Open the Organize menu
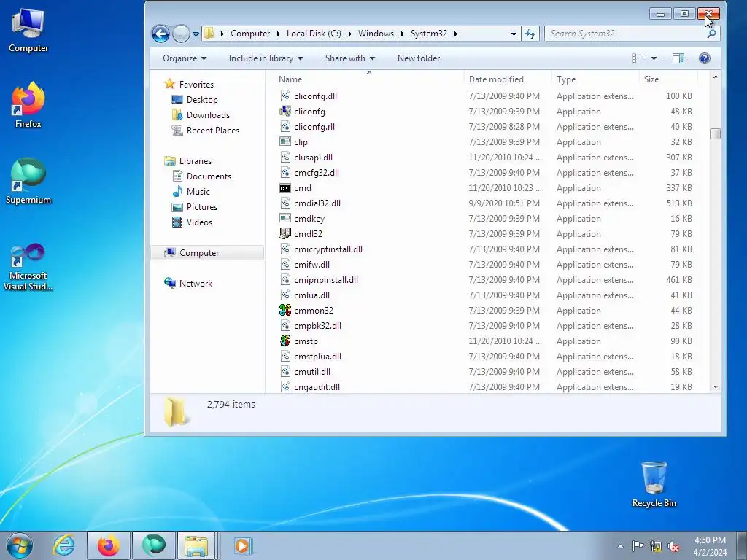The height and width of the screenshot is (560, 747). pyautogui.click(x=185, y=58)
